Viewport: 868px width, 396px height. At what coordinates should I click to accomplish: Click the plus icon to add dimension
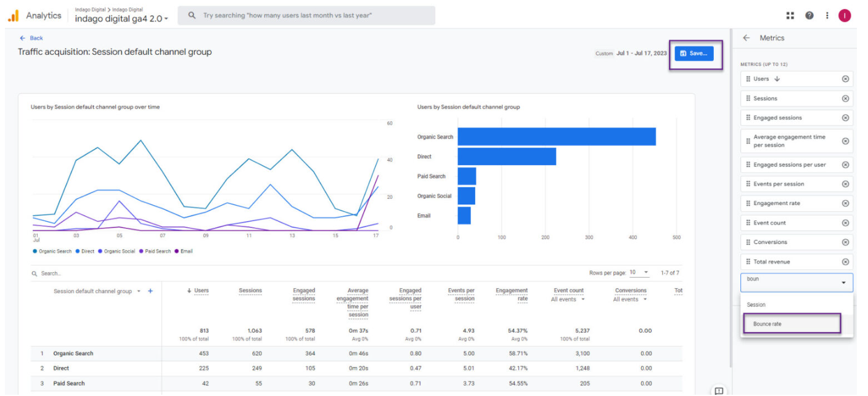150,291
